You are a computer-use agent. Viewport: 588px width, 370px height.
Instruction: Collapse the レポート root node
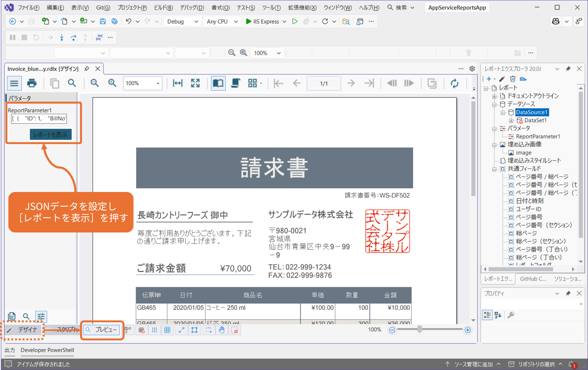486,88
